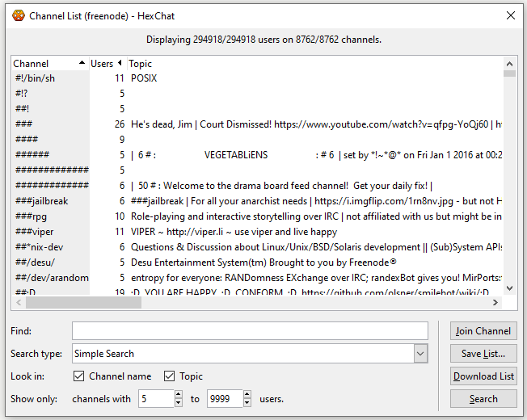
Task: Select the ###rpg channel
Action: coord(257,216)
